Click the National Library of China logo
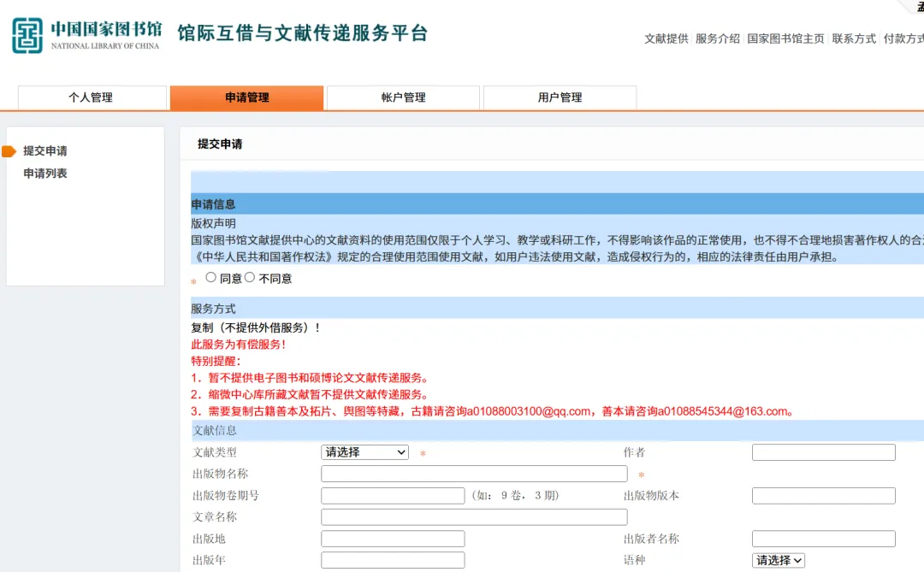The height and width of the screenshot is (572, 924). (x=86, y=35)
